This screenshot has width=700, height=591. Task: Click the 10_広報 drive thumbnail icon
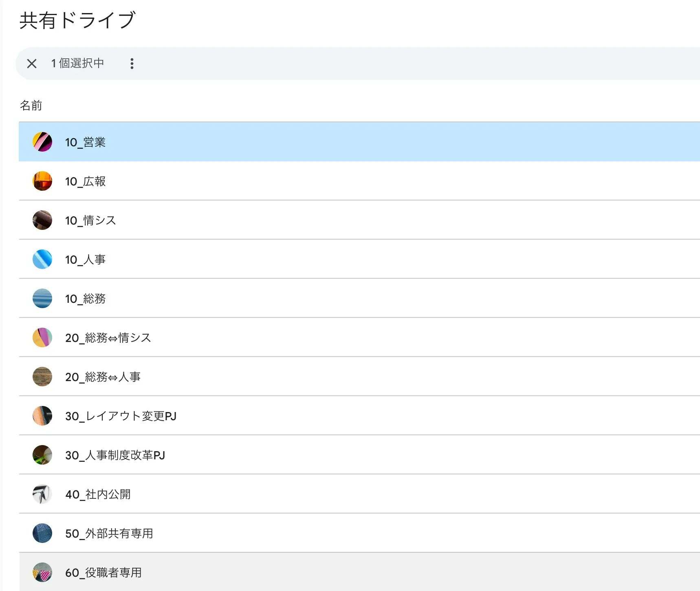point(42,181)
